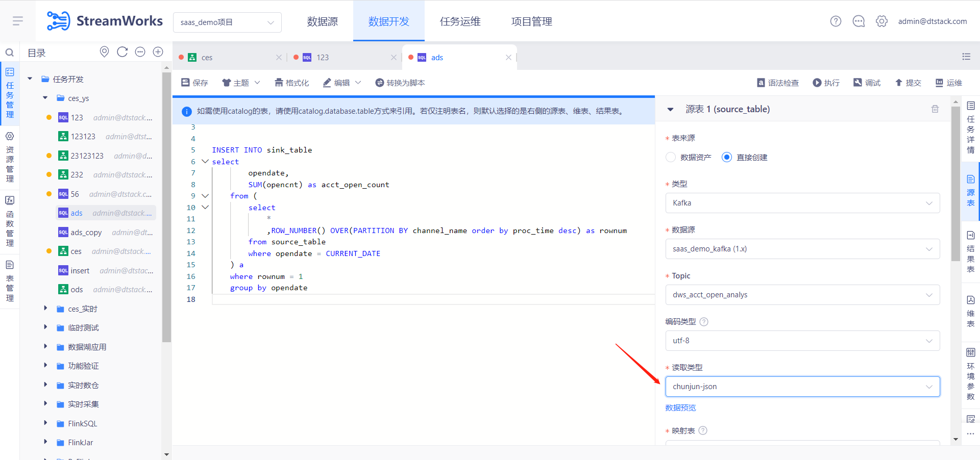The image size is (980, 460).
Task: Open insert task in tree
Action: click(x=80, y=271)
